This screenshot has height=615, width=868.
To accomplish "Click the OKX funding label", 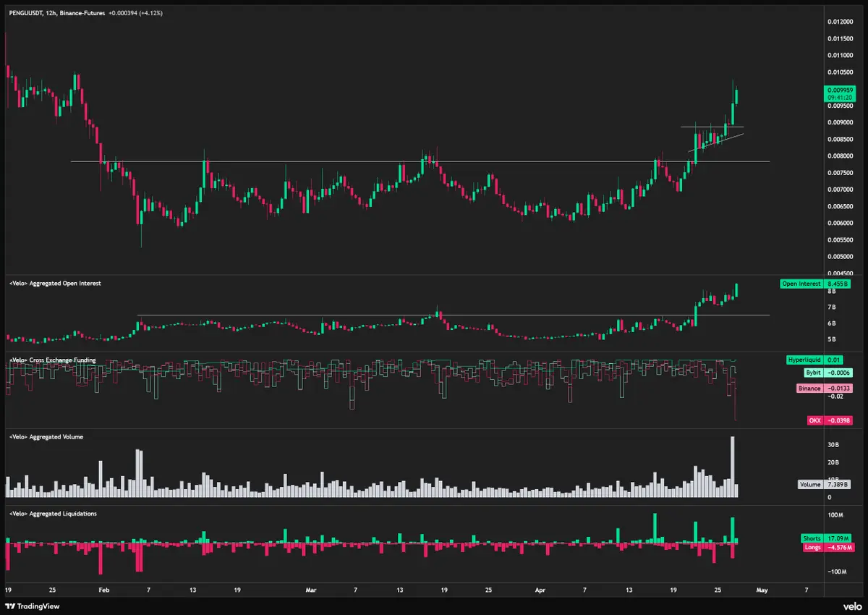I will (830, 420).
